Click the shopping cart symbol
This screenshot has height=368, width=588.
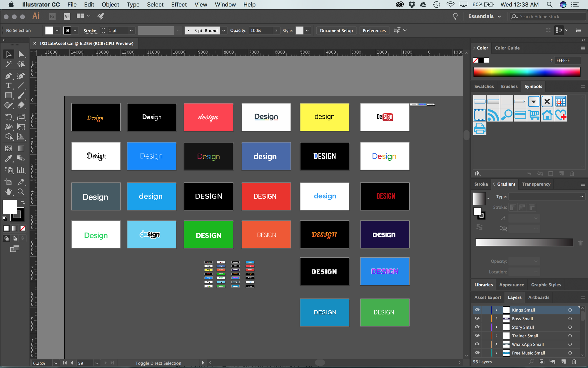534,115
